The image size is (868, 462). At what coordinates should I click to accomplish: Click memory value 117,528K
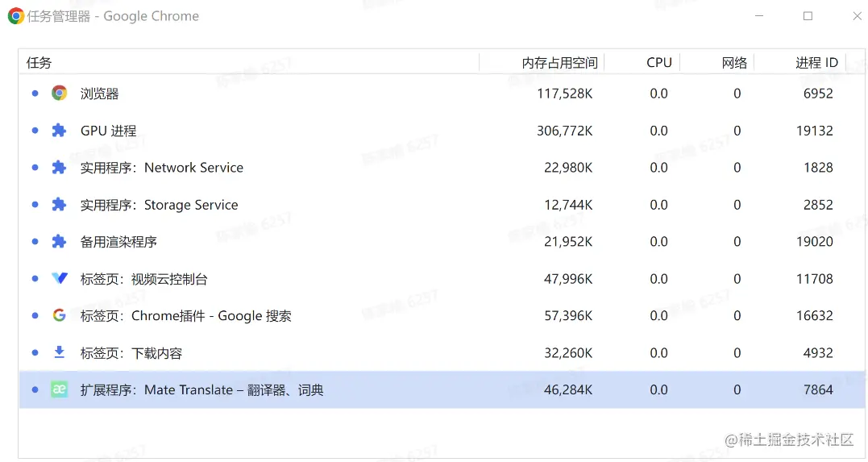(565, 94)
